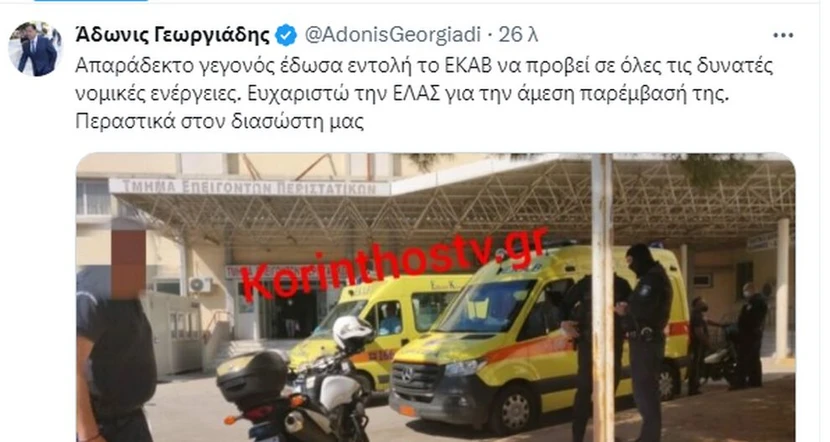Open the @AdonisGeorgiadi handle link
This screenshot has width=830, height=442.
[x=393, y=35]
